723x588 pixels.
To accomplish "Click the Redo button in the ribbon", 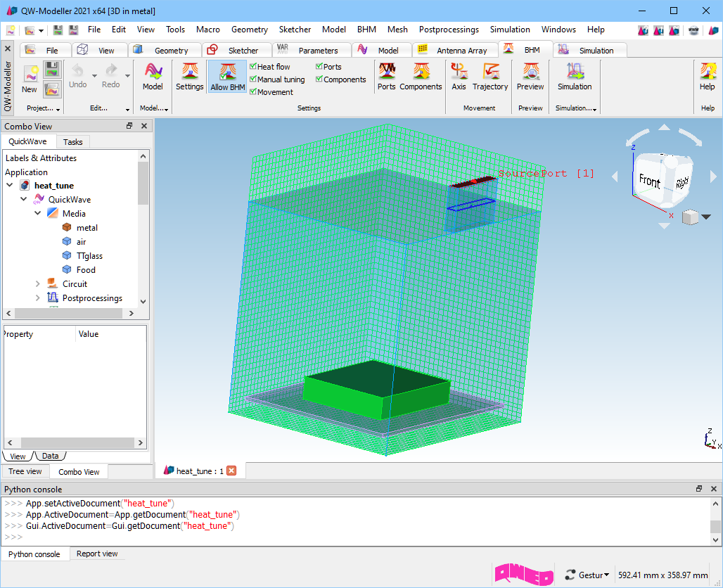I will pyautogui.click(x=110, y=76).
